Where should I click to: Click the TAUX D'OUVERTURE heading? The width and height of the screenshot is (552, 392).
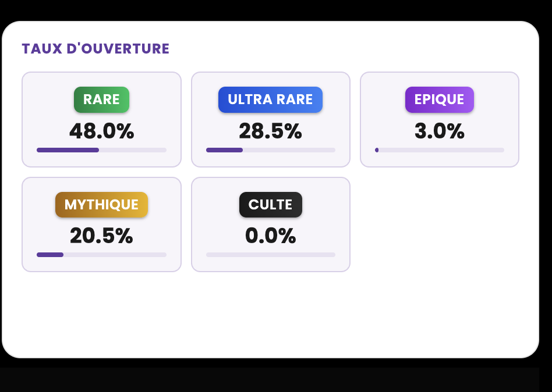coord(95,49)
